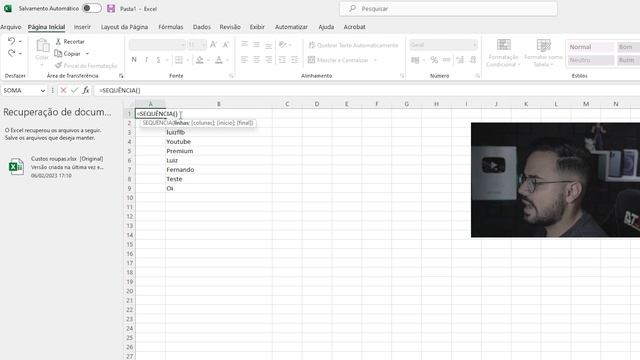Screen dimensions: 640x360
Task: Switch to the Dados tab
Action: (202, 27)
